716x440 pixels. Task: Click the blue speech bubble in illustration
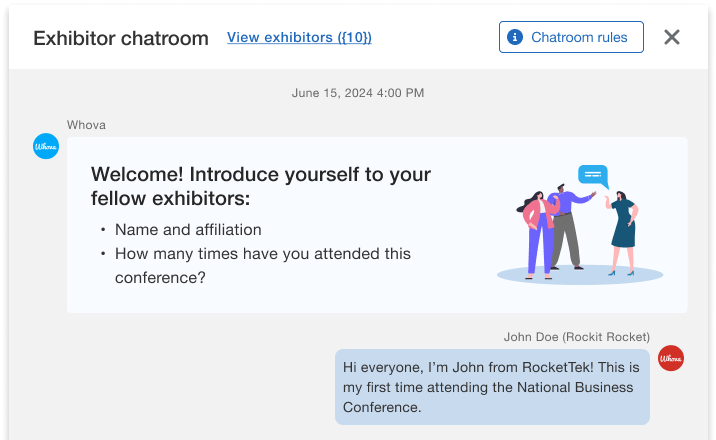593,176
